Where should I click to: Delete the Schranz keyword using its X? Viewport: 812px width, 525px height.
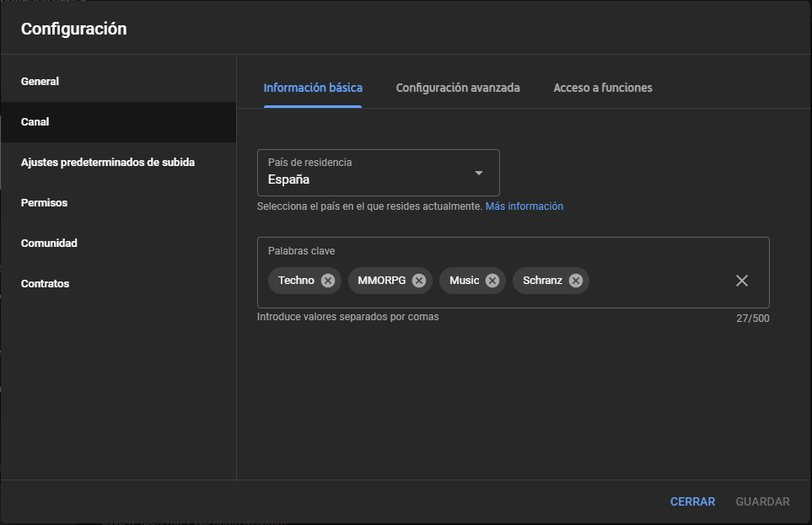(576, 281)
